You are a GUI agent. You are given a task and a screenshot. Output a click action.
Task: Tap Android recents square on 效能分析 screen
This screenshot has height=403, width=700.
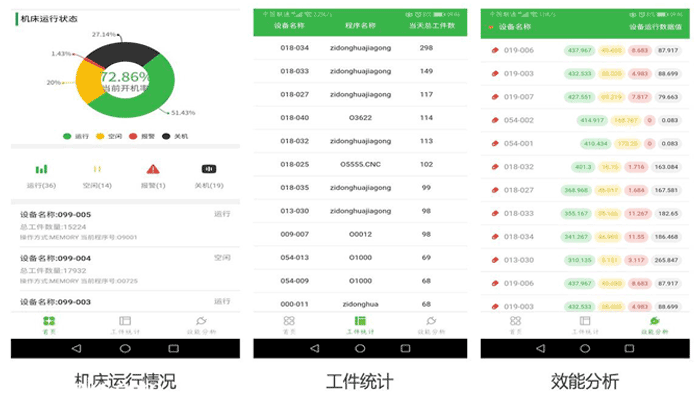click(x=629, y=349)
